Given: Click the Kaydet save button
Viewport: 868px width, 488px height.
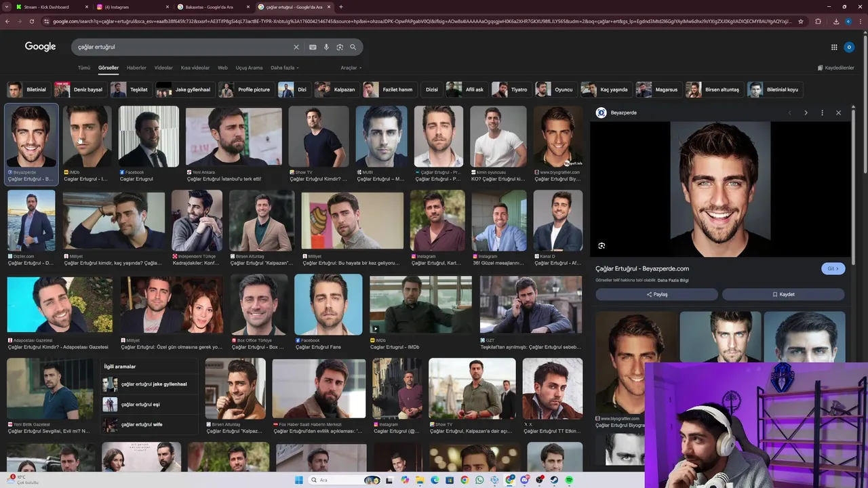Looking at the screenshot, I should click(x=783, y=294).
